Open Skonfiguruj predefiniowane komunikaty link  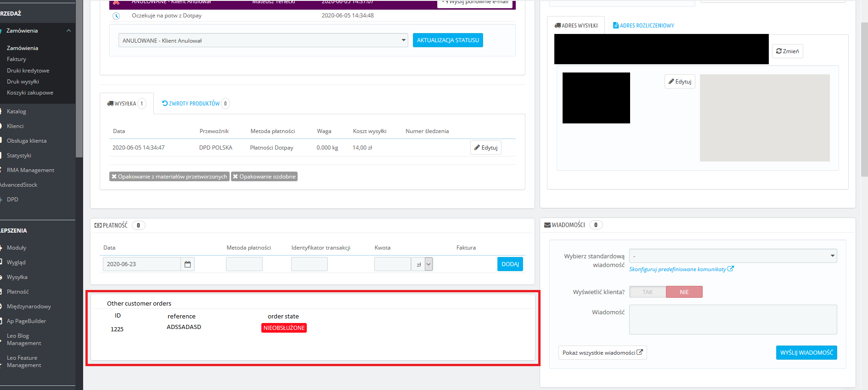click(x=682, y=269)
